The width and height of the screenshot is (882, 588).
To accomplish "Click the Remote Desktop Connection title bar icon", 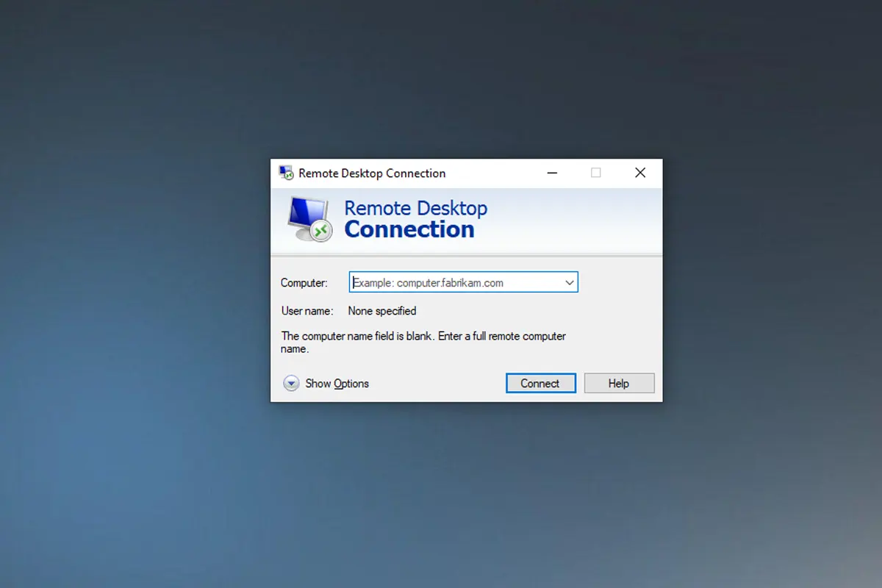I will click(286, 173).
